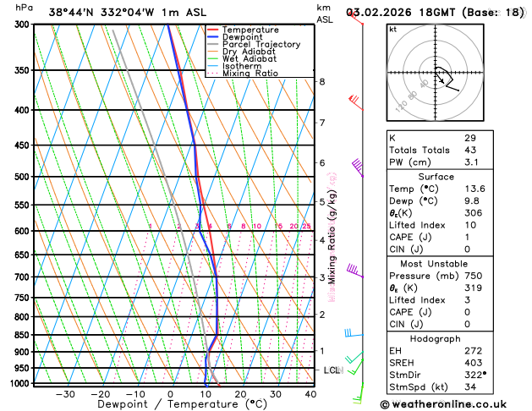
Task: Click the weatheronline.co.uk copyright text
Action: 443,404
